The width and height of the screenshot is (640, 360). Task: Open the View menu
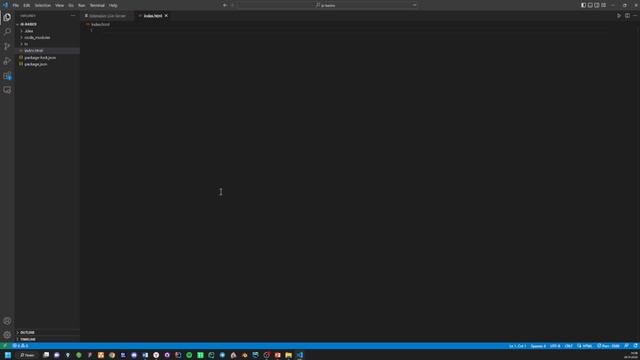point(59,5)
